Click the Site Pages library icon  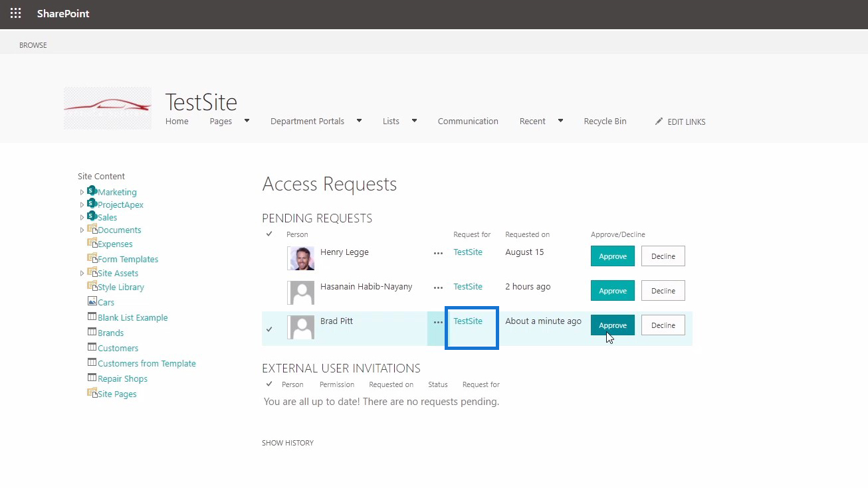point(92,393)
